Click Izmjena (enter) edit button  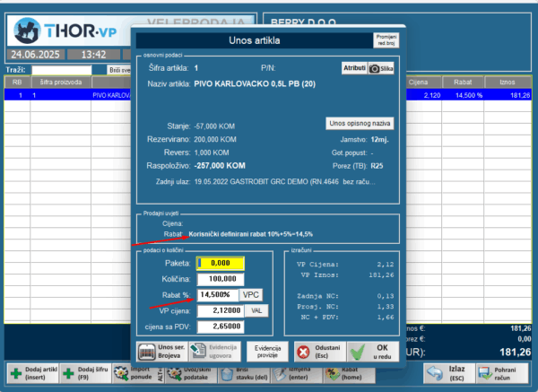(x=297, y=374)
